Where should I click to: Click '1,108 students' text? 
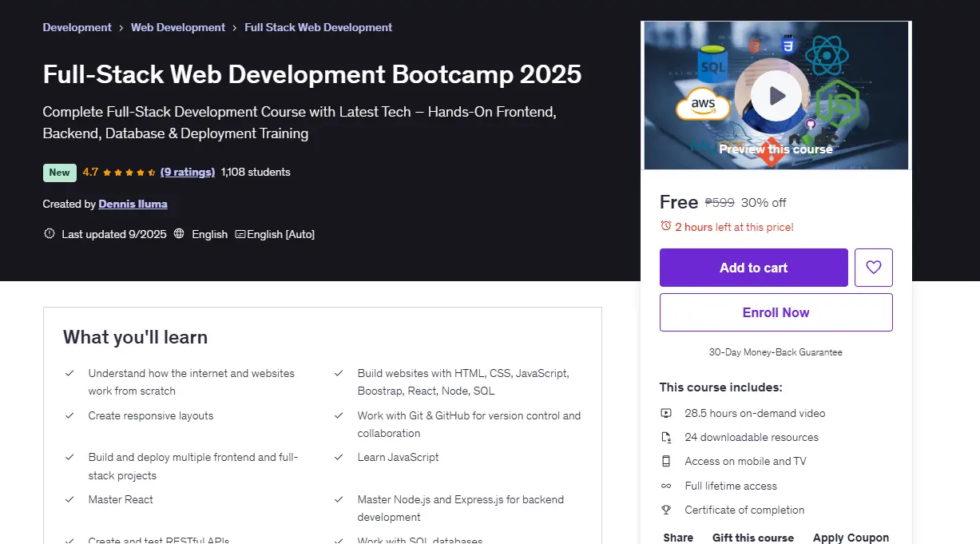[256, 172]
